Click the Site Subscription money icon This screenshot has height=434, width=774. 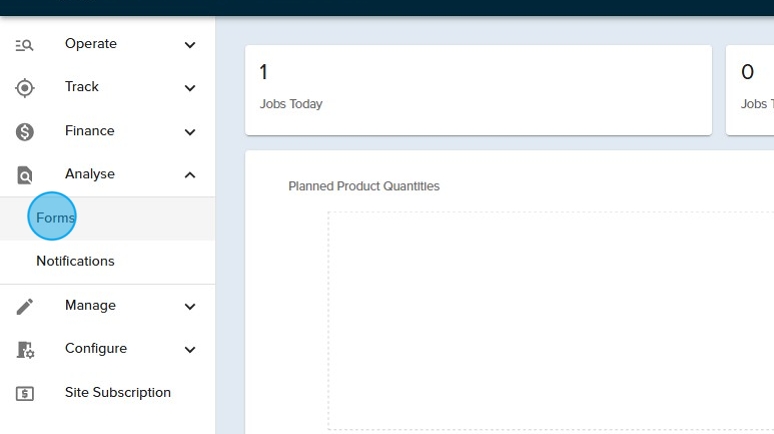click(x=25, y=393)
